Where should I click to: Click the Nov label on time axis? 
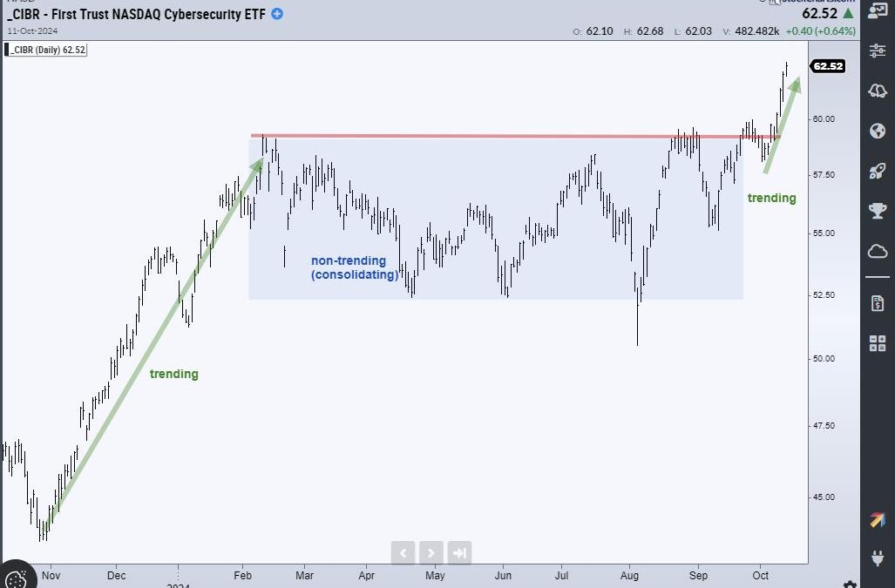(51, 575)
